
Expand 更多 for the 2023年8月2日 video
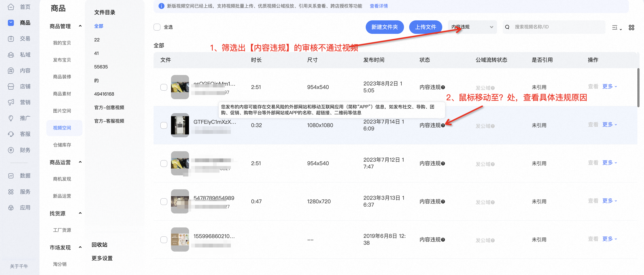pos(609,86)
